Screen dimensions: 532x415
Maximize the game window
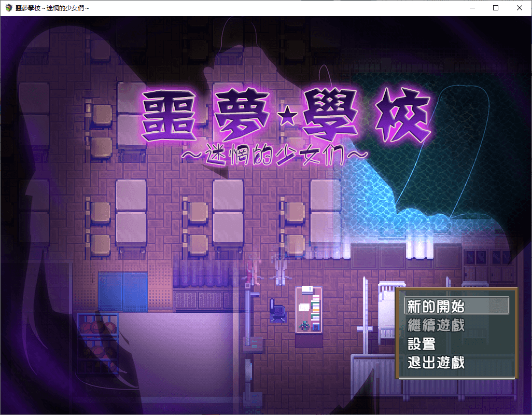click(496, 8)
